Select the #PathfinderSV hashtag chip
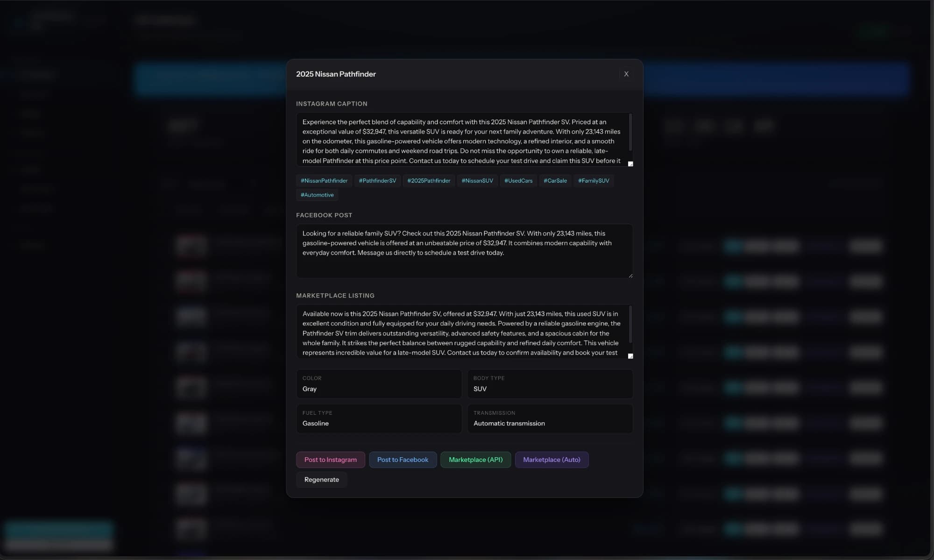Image resolution: width=934 pixels, height=560 pixels. pyautogui.click(x=377, y=181)
